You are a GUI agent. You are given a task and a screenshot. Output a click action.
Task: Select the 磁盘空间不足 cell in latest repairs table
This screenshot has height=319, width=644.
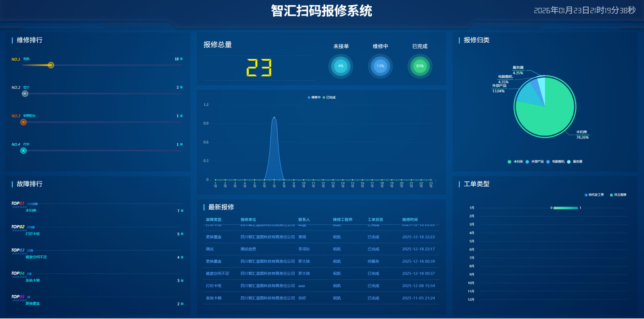pos(217,273)
